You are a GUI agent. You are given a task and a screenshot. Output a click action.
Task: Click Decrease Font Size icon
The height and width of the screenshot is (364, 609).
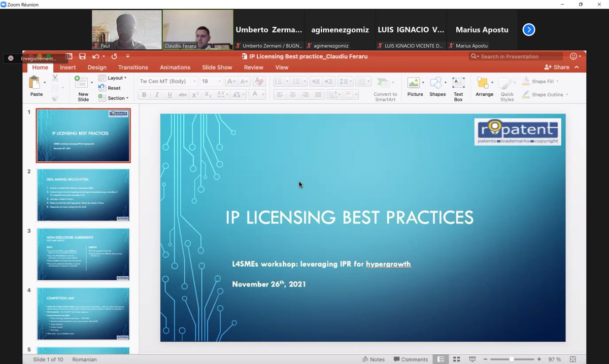tap(244, 81)
